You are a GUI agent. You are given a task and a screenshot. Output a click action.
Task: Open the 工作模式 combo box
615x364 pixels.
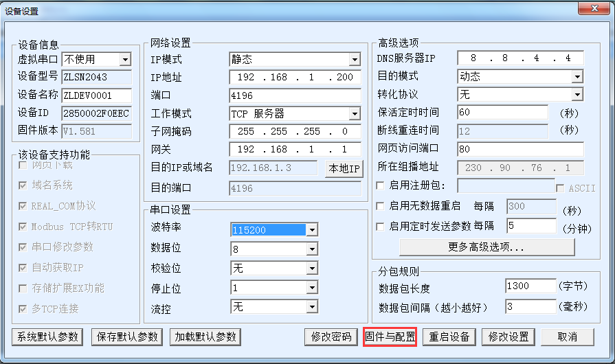click(355, 113)
